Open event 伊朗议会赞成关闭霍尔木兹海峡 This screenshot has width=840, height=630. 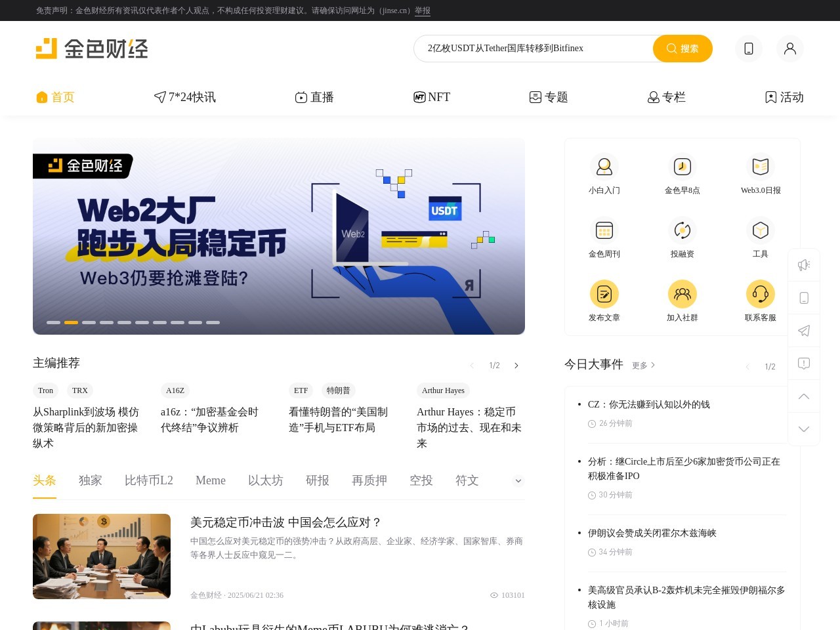pyautogui.click(x=652, y=533)
